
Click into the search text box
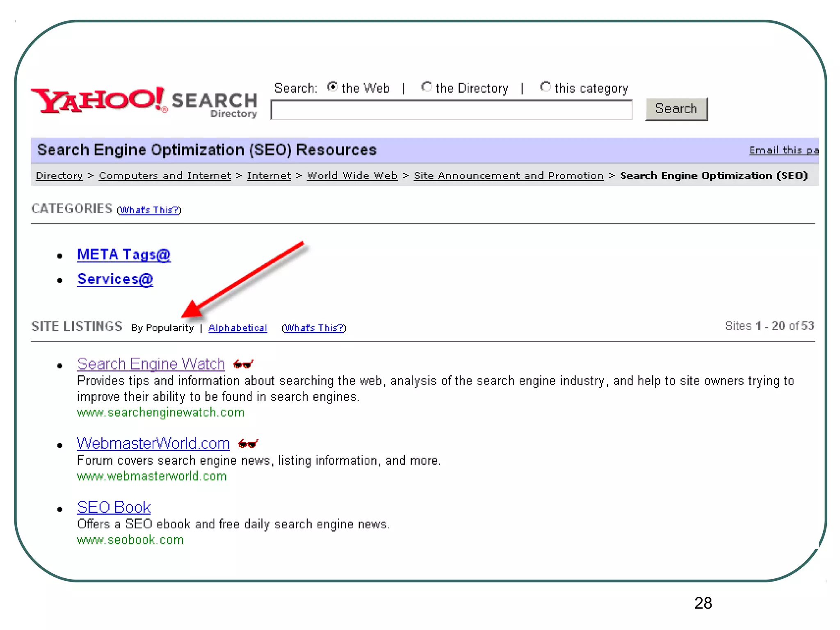coord(451,110)
